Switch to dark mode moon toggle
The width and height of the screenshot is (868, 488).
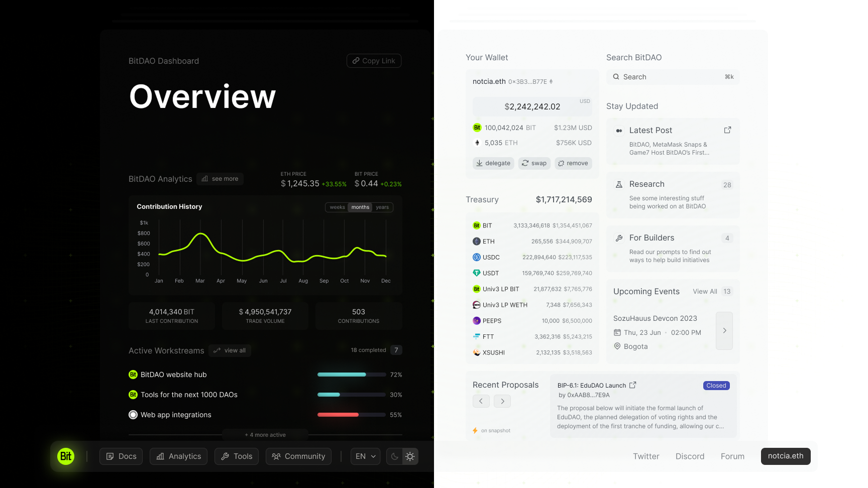(x=395, y=456)
